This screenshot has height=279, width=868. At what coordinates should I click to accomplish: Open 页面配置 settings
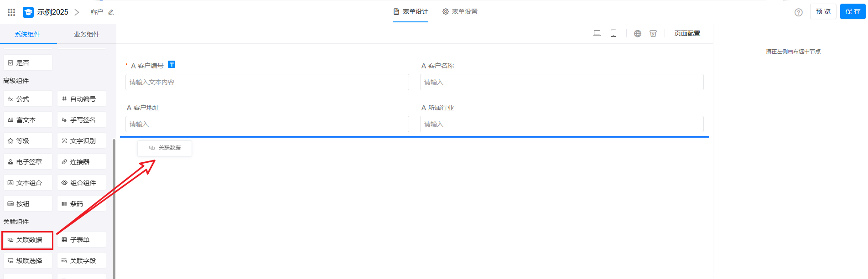687,33
